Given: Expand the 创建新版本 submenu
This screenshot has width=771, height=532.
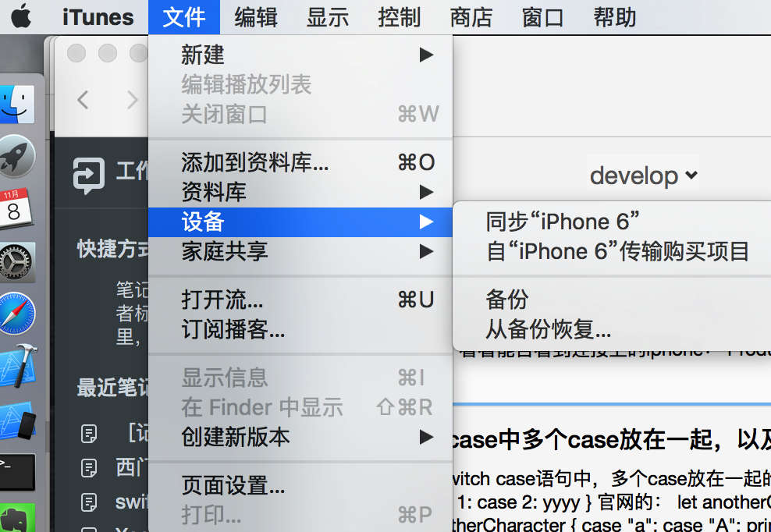Looking at the screenshot, I should [x=300, y=437].
